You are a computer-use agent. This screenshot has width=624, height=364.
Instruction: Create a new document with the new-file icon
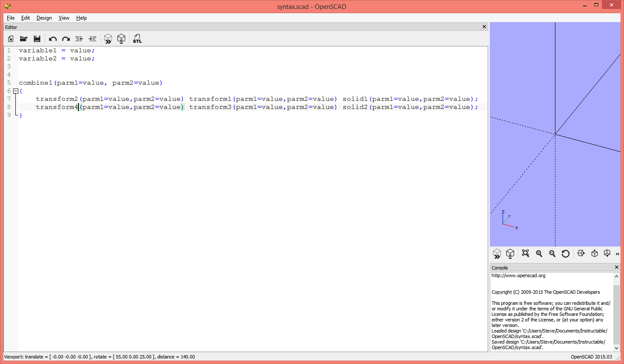point(10,39)
